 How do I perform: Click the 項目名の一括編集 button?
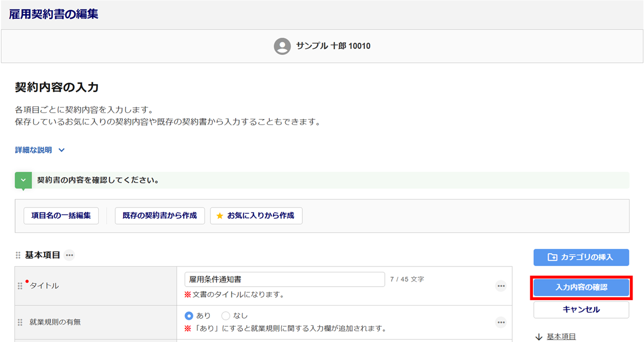click(61, 216)
